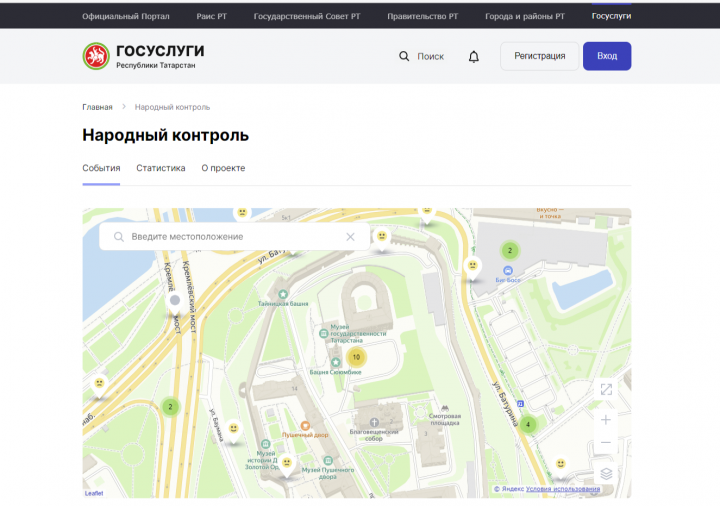Switch to the Статистика tab
The width and height of the screenshot is (720, 506).
161,168
